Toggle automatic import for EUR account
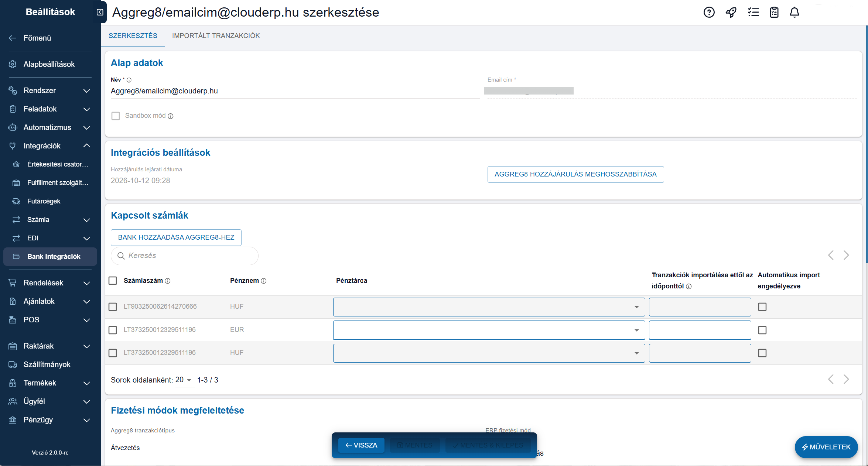The image size is (868, 466). point(762,330)
